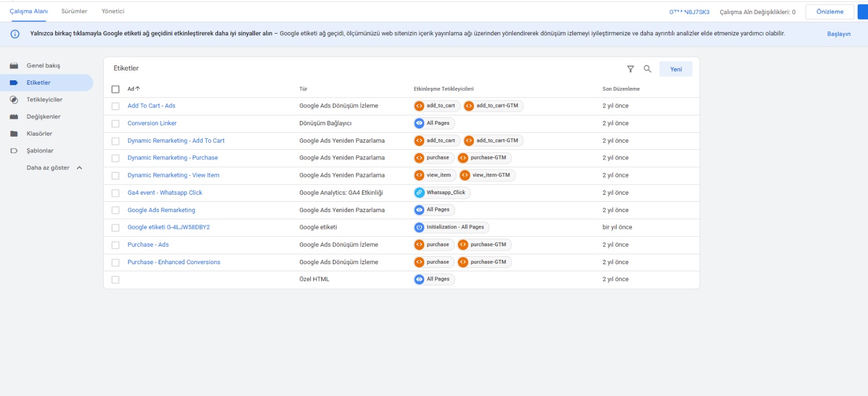Click purchase-GTM chip in Dynamic Remarketing - Purchase row
The image size is (868, 396).
(x=484, y=158)
